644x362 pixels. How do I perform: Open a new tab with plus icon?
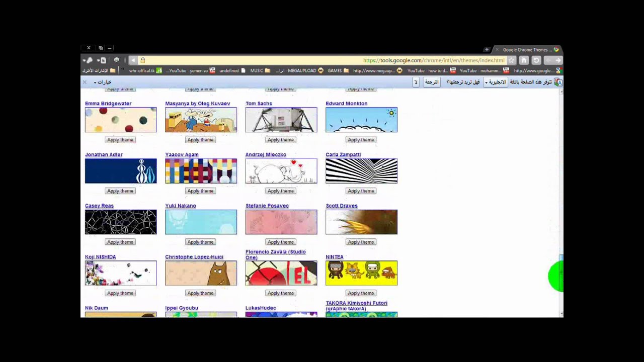[x=487, y=49]
